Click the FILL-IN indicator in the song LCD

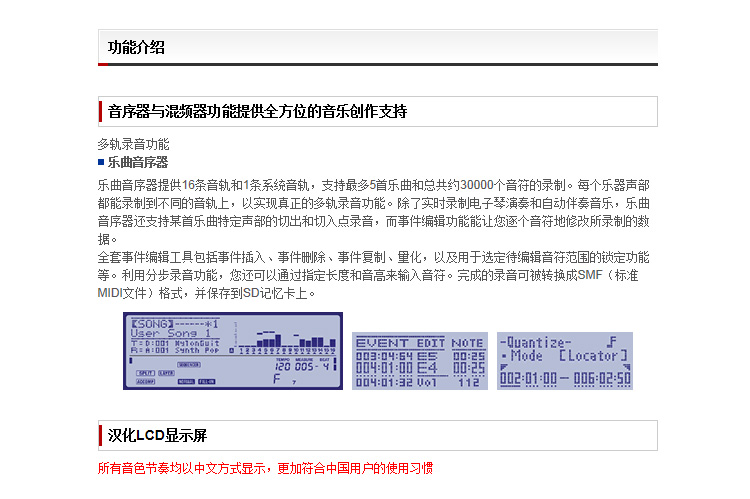point(207,381)
